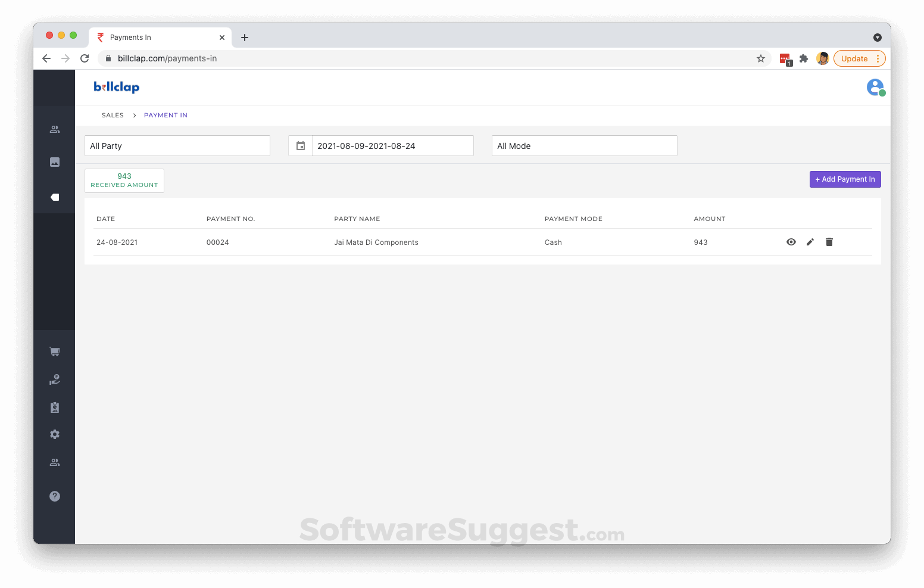The height and width of the screenshot is (588, 924).
Task: Switch to the SALES breadcrumb
Action: [113, 115]
